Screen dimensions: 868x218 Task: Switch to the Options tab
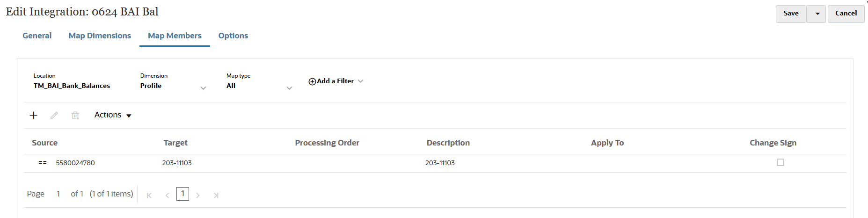[x=233, y=36]
